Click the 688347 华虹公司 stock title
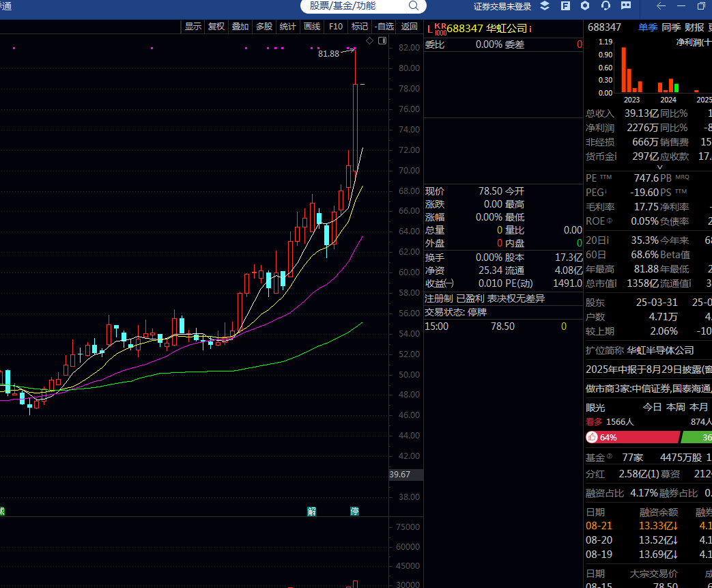 pyautogui.click(x=487, y=29)
